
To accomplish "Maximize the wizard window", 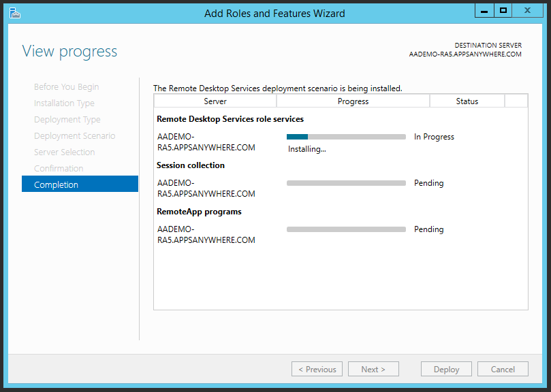I will pyautogui.click(x=503, y=11).
